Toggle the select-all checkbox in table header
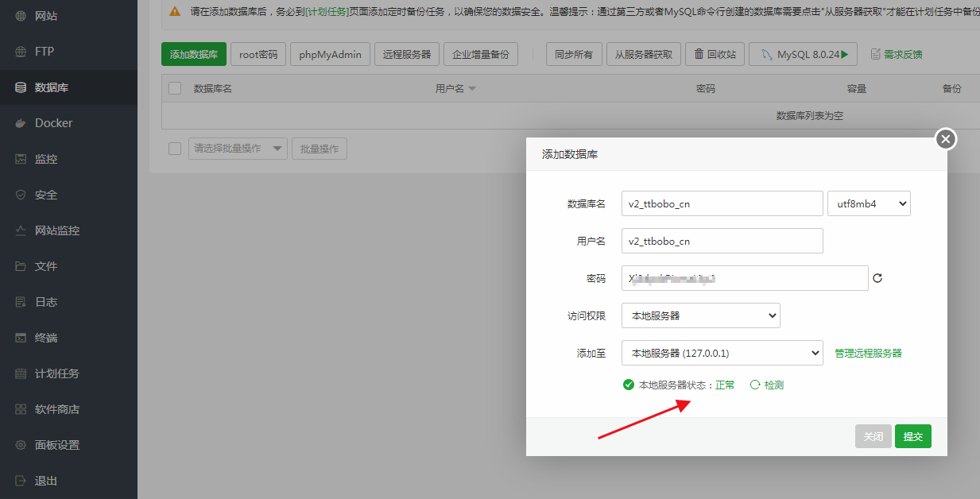 (175, 88)
